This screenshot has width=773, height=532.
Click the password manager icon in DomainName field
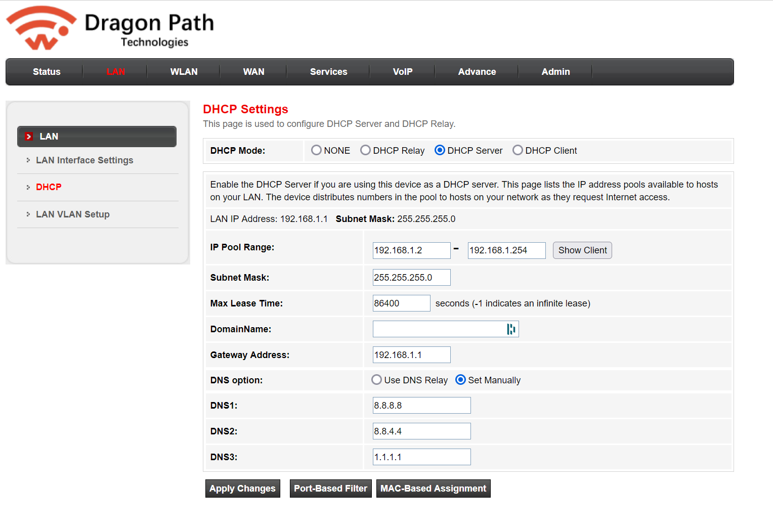point(511,329)
